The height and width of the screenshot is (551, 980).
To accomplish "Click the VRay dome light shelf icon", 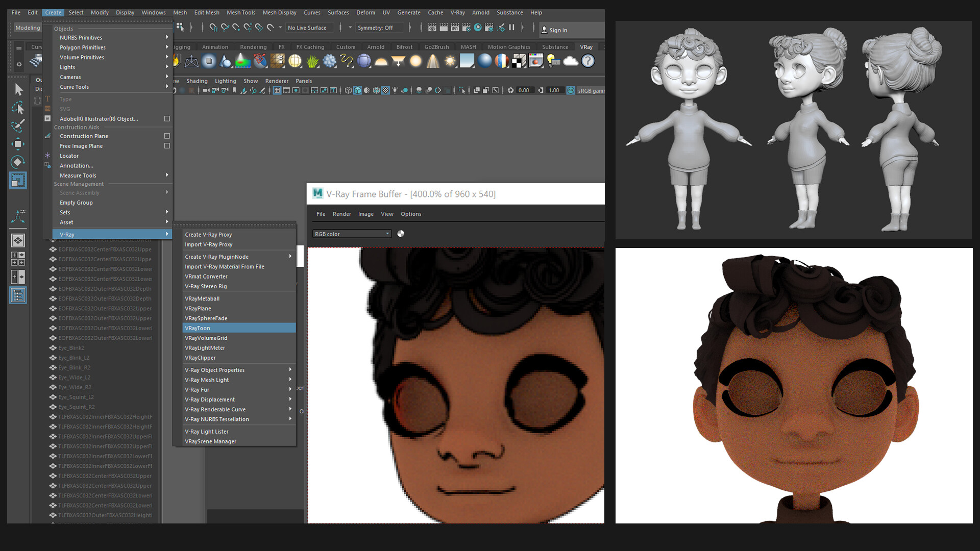I will (381, 61).
